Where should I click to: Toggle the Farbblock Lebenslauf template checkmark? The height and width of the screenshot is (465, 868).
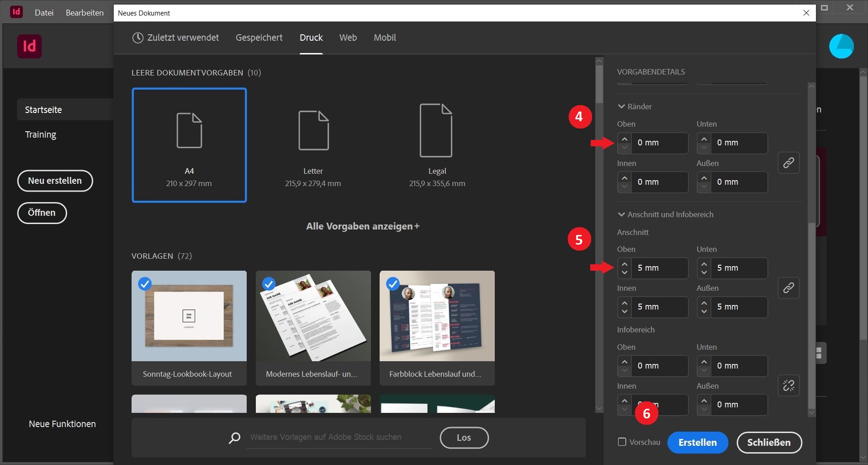(393, 284)
